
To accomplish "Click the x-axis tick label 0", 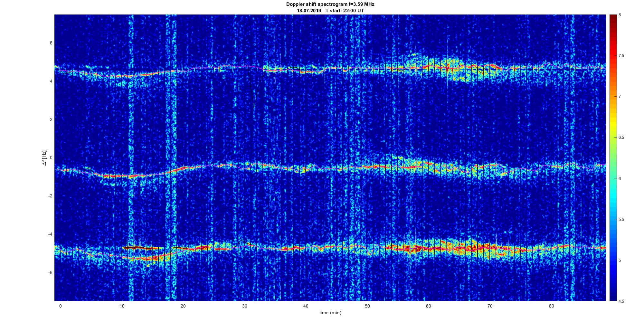I will tap(60, 306).
